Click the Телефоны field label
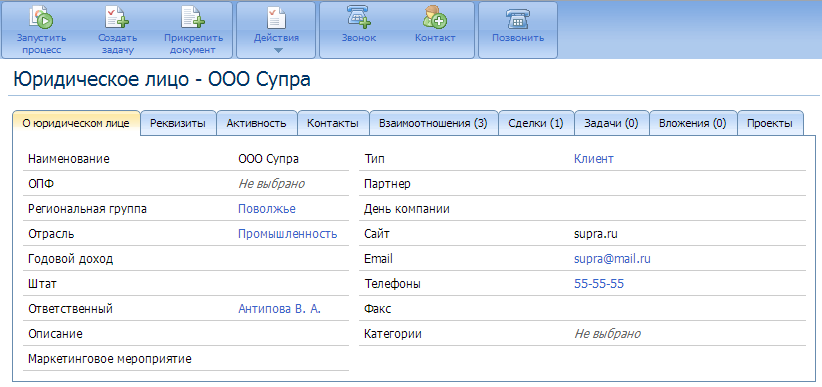822x387 pixels. (x=392, y=284)
